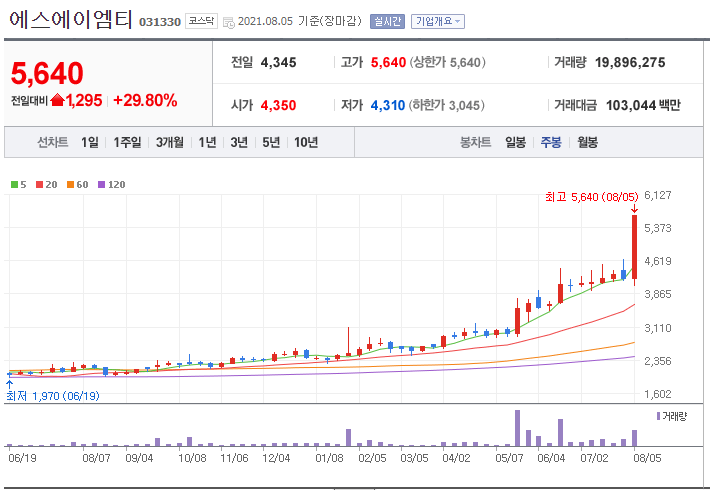Click the 선차트 label
Image resolution: width=710 pixels, height=490 pixels.
[x=53, y=143]
